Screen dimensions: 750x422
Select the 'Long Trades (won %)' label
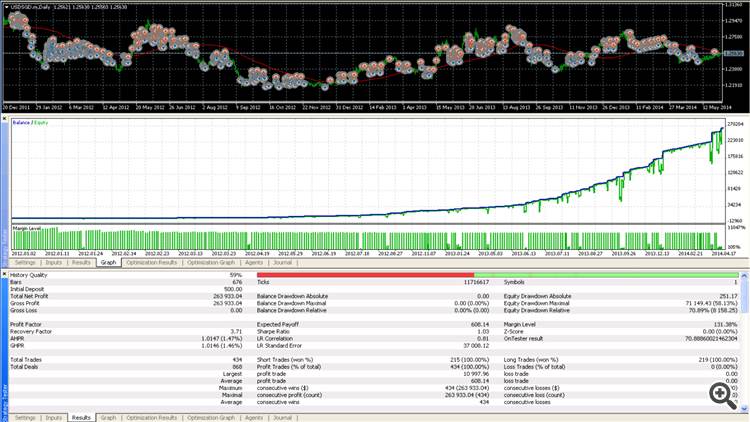(x=531, y=359)
